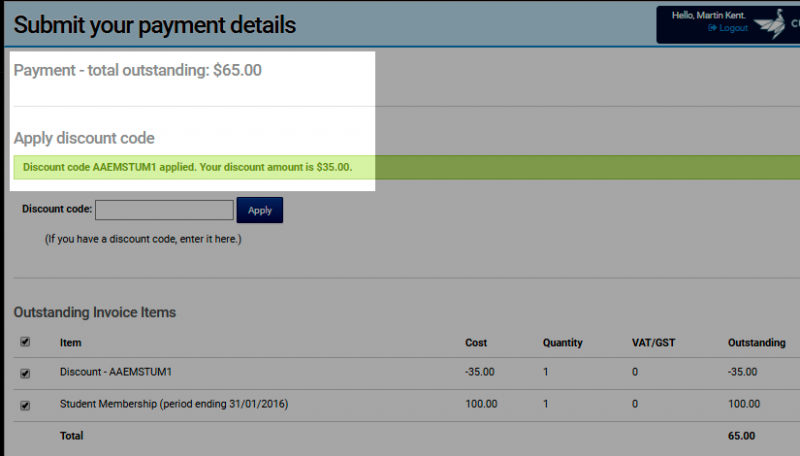This screenshot has width=800, height=456.
Task: Click the Cost column header
Action: pyautogui.click(x=476, y=343)
